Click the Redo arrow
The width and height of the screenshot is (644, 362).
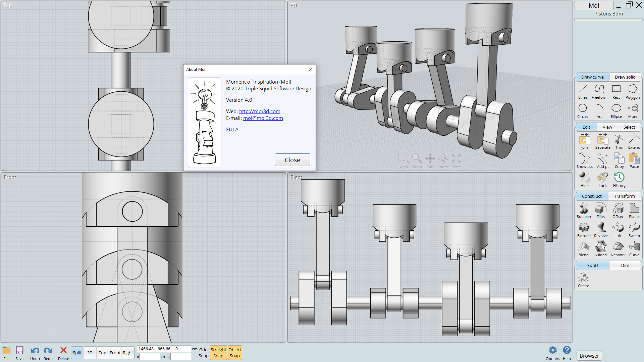pos(48,353)
